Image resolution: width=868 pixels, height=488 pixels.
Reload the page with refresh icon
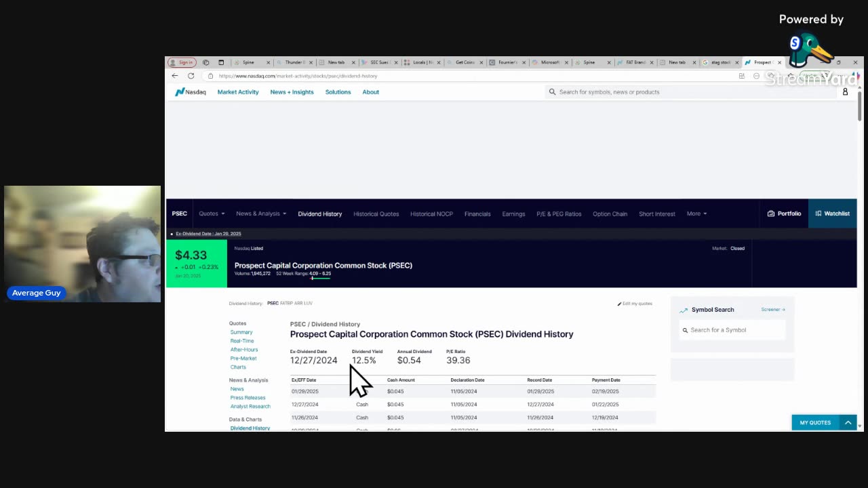pyautogui.click(x=191, y=76)
